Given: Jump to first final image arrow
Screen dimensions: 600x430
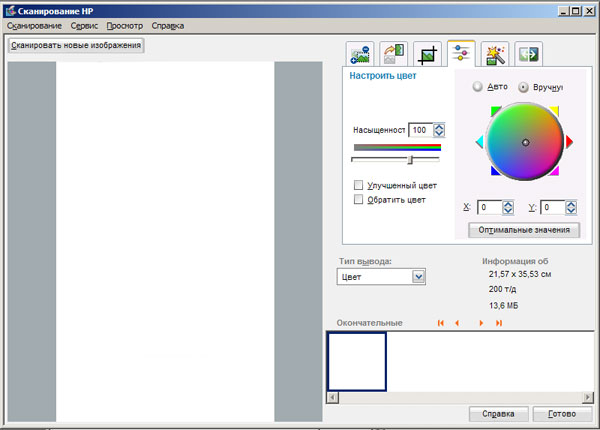Looking at the screenshot, I should 440,323.
